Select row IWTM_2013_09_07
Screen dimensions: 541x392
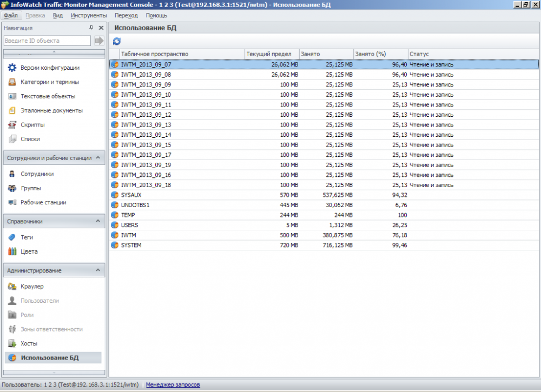pos(324,64)
